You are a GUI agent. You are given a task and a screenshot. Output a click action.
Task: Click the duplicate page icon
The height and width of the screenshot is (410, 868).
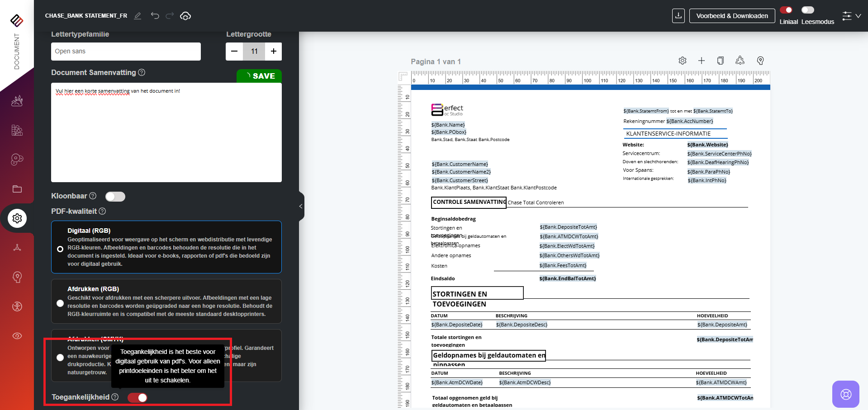pyautogui.click(x=721, y=61)
